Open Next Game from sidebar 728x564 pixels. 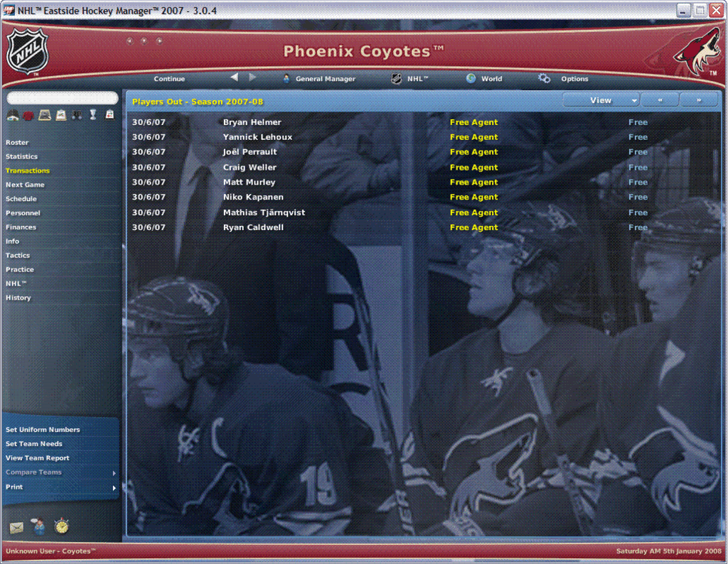tap(25, 185)
